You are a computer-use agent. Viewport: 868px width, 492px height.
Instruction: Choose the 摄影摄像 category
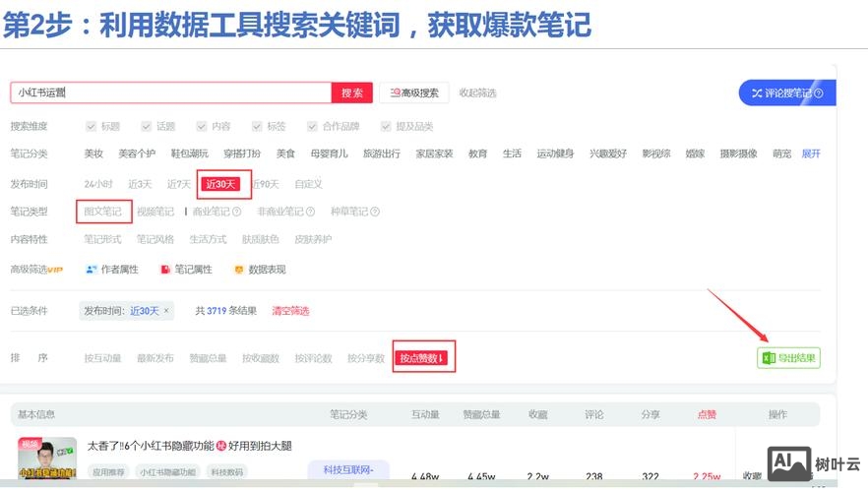click(738, 154)
